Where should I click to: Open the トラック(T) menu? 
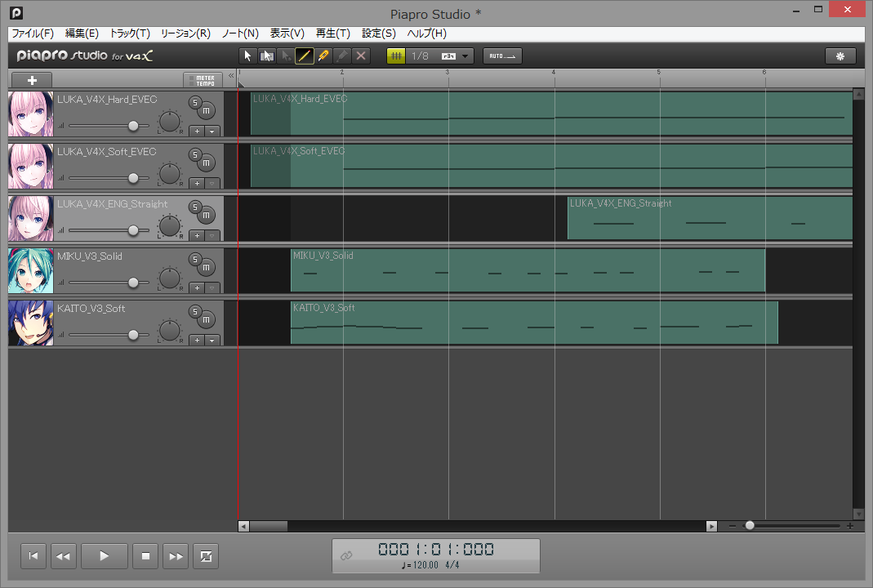pos(130,33)
